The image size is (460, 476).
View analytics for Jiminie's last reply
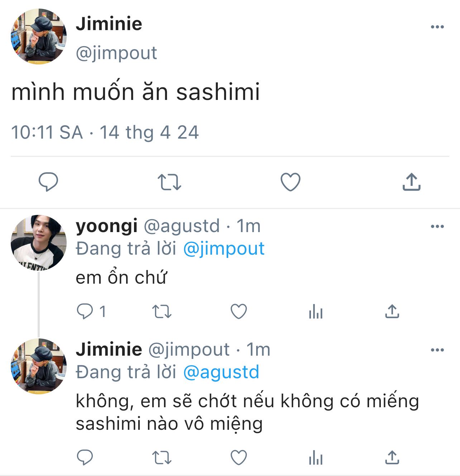point(316,457)
